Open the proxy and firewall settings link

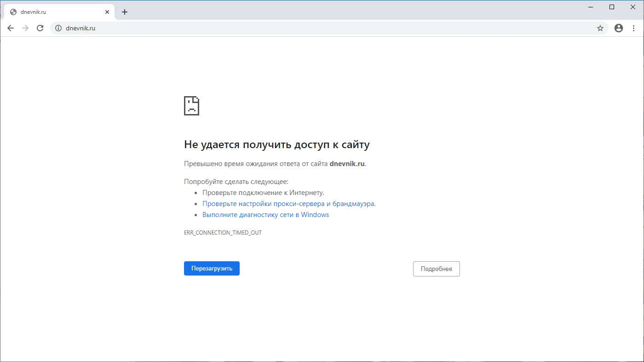point(289,204)
